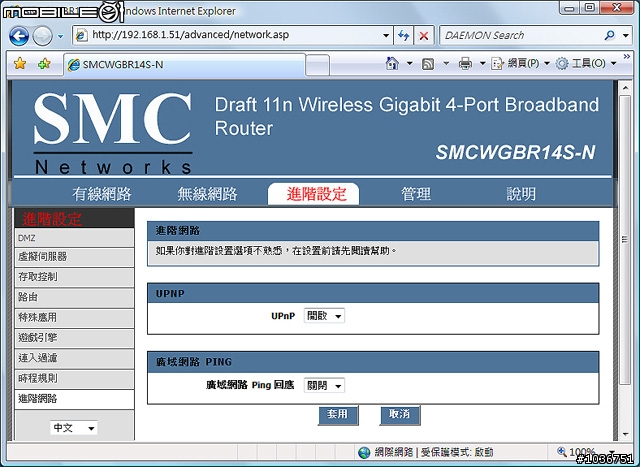Click the 網頁 page icon
This screenshot has height=467, width=640.
498,63
